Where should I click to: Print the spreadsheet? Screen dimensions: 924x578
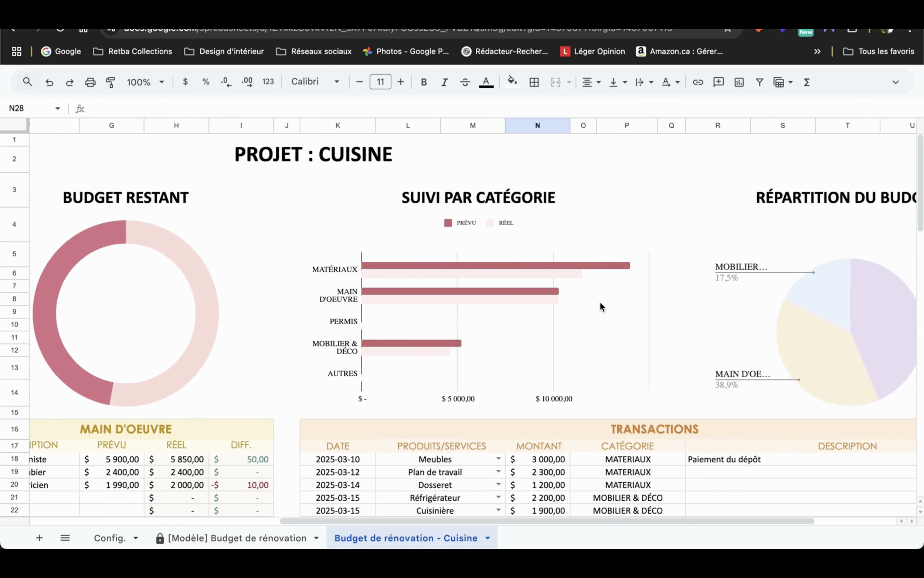point(90,82)
